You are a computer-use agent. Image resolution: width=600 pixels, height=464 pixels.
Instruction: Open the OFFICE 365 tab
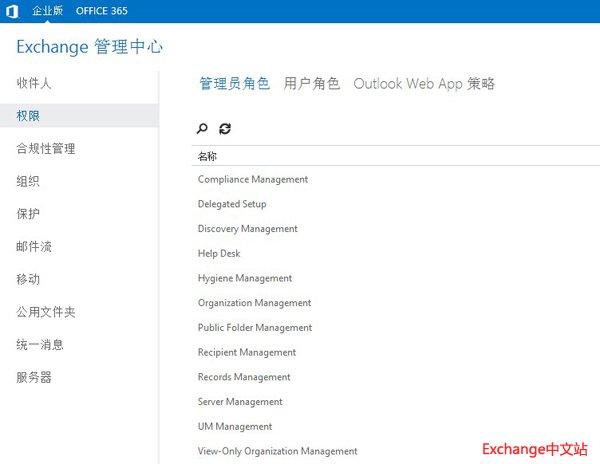click(x=102, y=11)
